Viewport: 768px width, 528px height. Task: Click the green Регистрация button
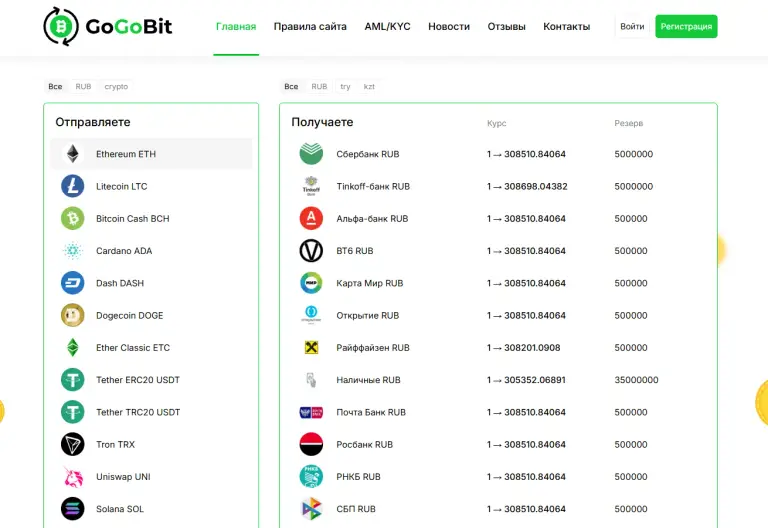(686, 26)
